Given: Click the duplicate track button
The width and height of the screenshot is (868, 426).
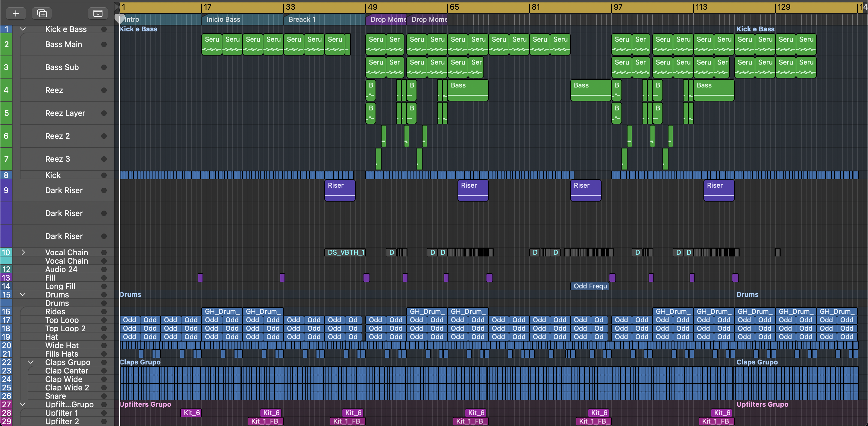Looking at the screenshot, I should 42,13.
